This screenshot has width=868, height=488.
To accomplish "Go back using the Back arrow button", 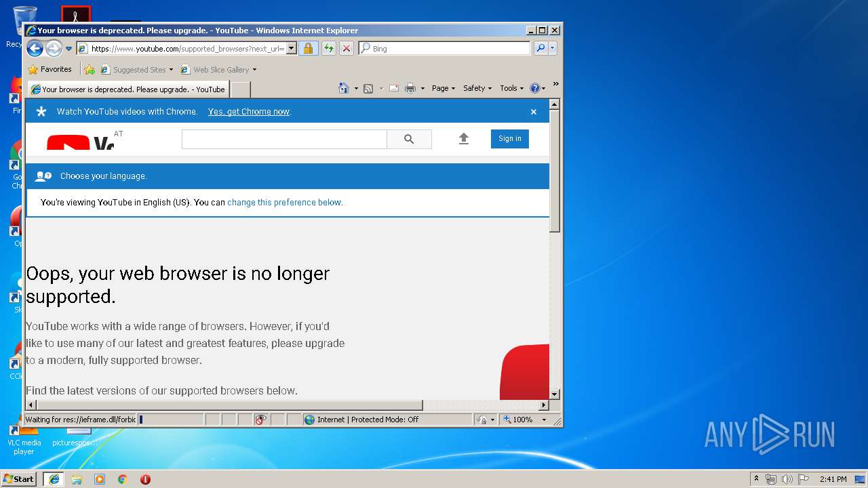I will point(35,48).
